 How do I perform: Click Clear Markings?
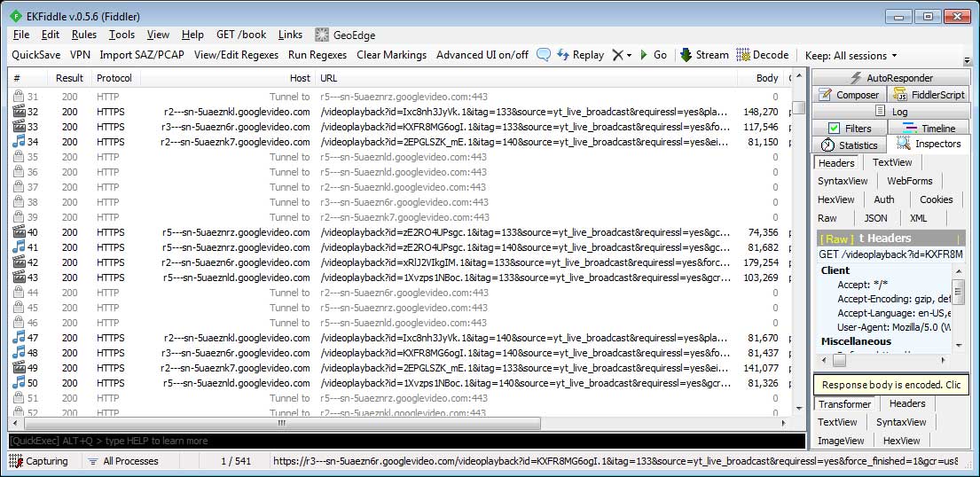coord(391,55)
